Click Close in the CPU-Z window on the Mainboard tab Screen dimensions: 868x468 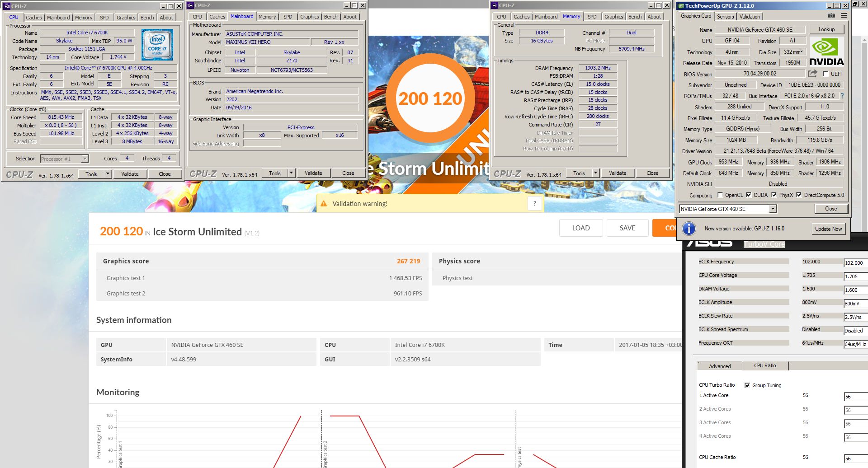(x=348, y=173)
